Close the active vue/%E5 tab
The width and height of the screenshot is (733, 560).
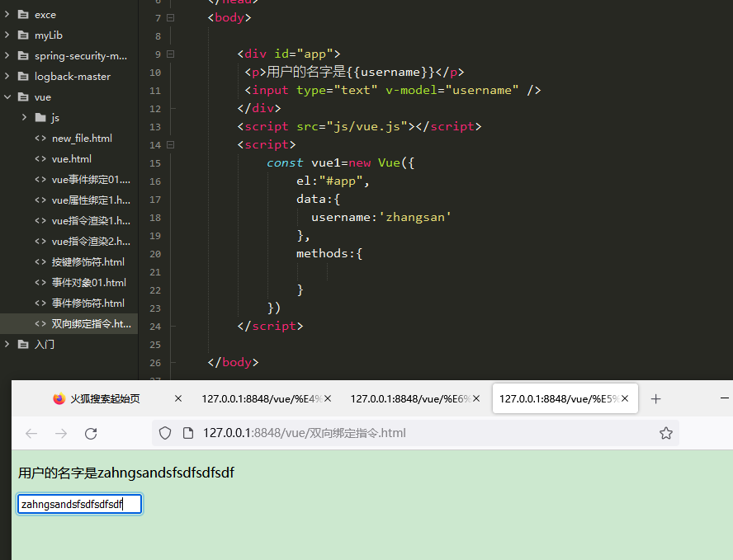tap(625, 398)
